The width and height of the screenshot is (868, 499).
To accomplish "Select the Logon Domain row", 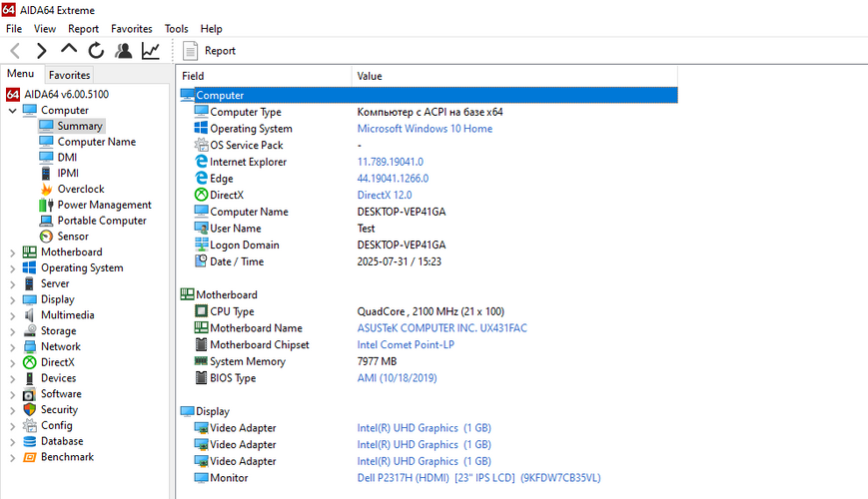I will 430,245.
